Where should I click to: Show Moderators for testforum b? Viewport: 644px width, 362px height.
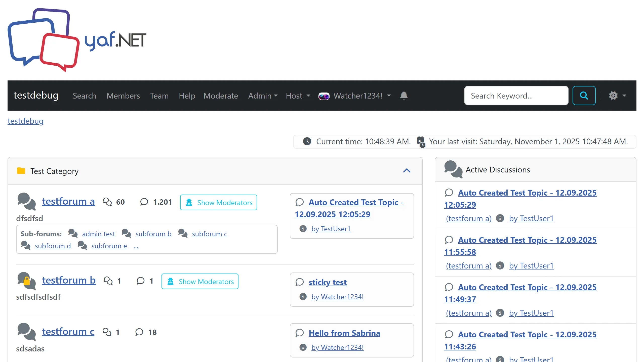[x=200, y=281]
